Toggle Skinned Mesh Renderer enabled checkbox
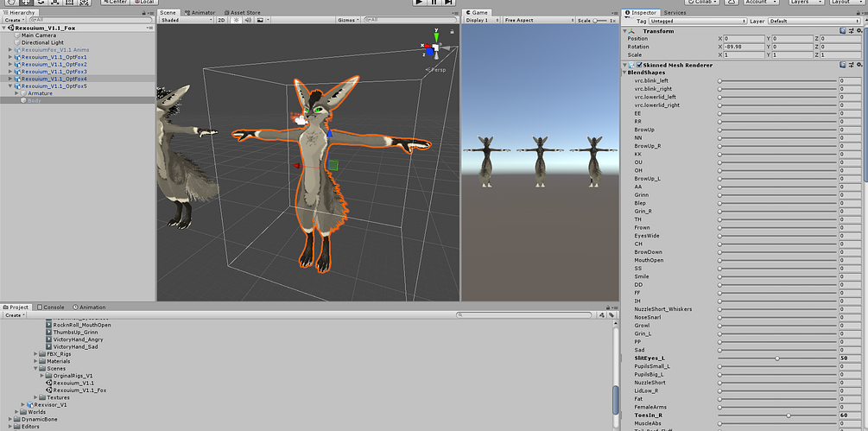The image size is (868, 431). [x=639, y=65]
